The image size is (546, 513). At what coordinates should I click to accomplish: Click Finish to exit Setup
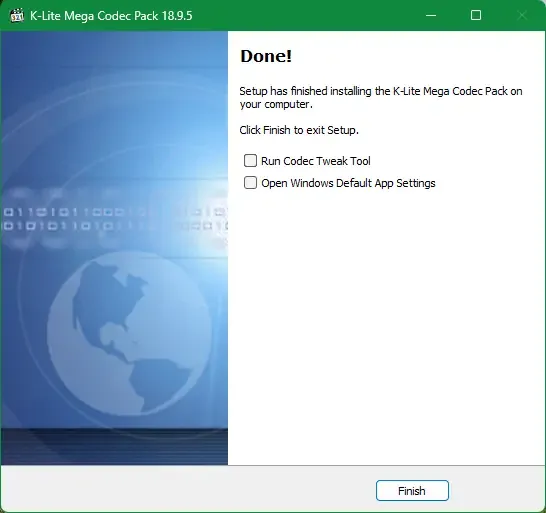[412, 491]
